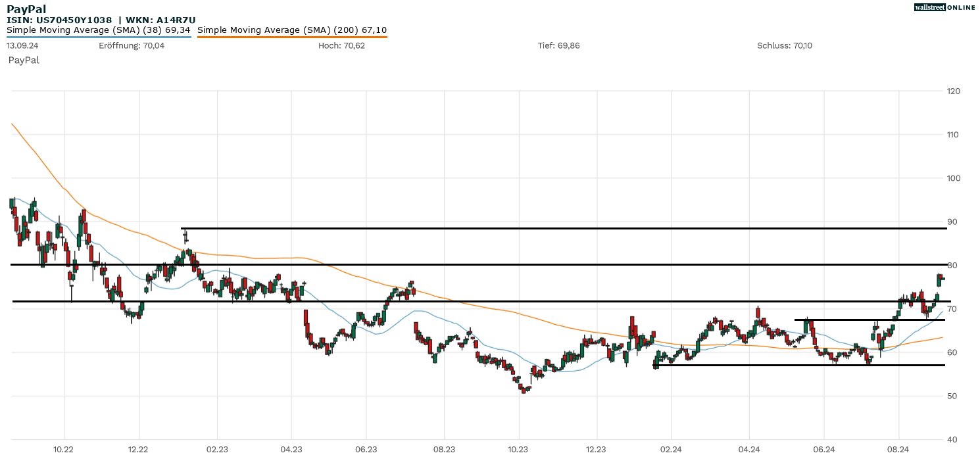
Task: Click the Schluss: 70,10 value
Action: coord(785,46)
